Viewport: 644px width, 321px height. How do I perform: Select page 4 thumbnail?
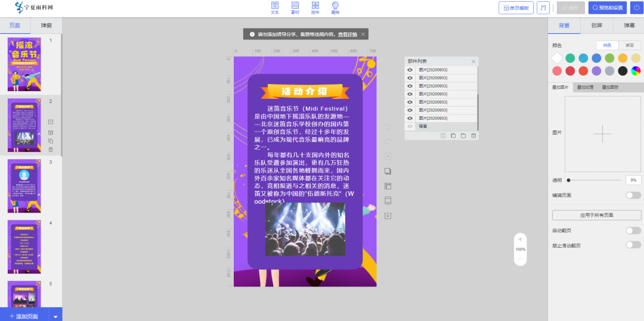pyautogui.click(x=24, y=247)
